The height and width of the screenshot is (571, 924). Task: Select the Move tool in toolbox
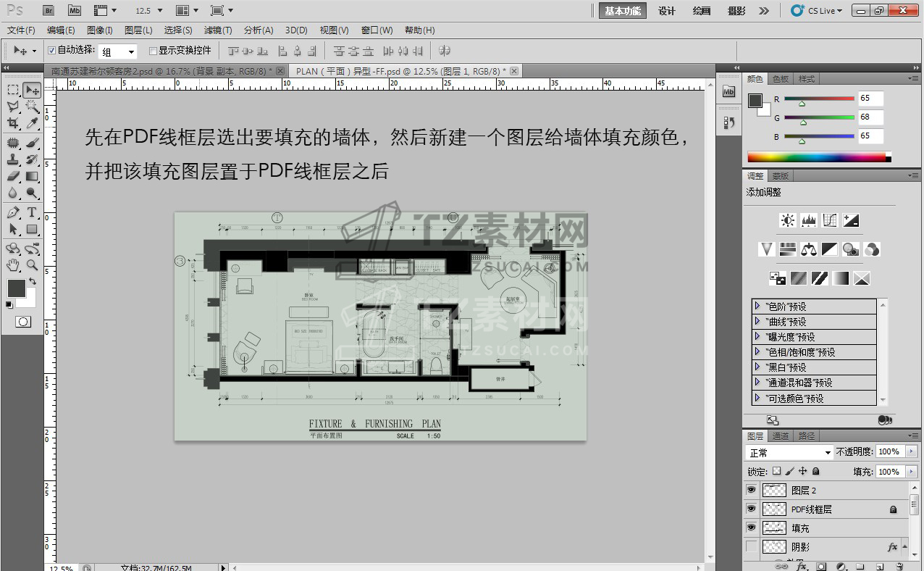(x=32, y=91)
